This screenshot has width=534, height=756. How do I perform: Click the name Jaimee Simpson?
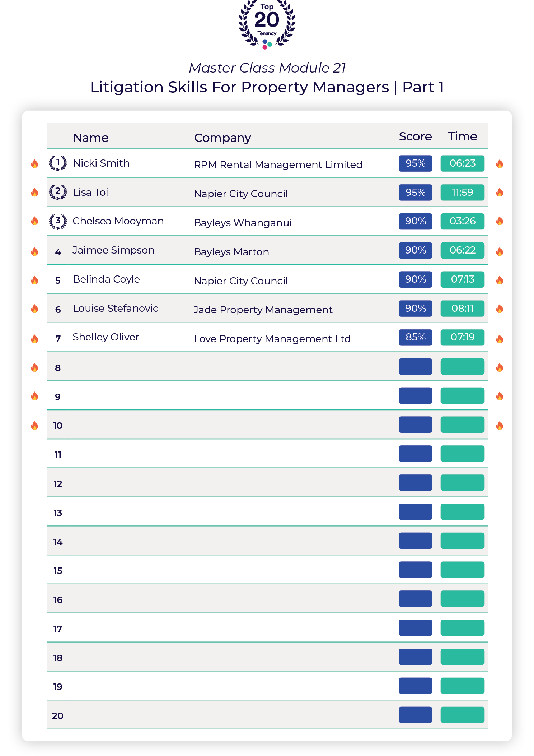[x=113, y=250]
